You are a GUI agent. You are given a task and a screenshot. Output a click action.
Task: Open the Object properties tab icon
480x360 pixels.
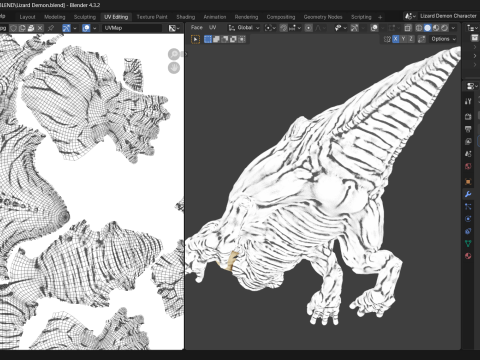coord(468,182)
